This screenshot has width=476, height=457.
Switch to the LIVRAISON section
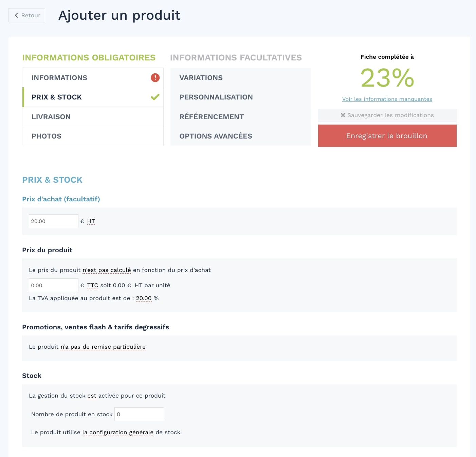click(x=93, y=117)
